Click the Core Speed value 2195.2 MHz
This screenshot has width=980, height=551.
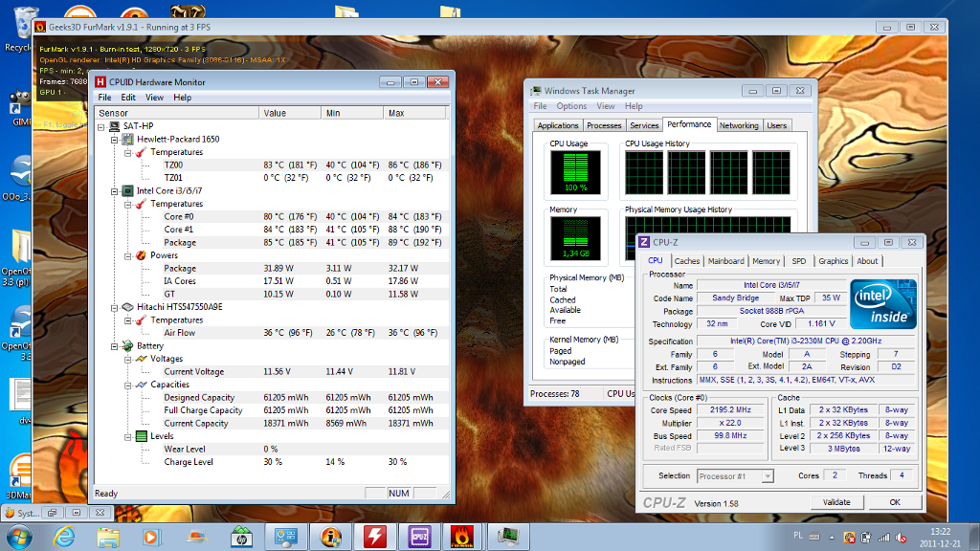click(730, 410)
